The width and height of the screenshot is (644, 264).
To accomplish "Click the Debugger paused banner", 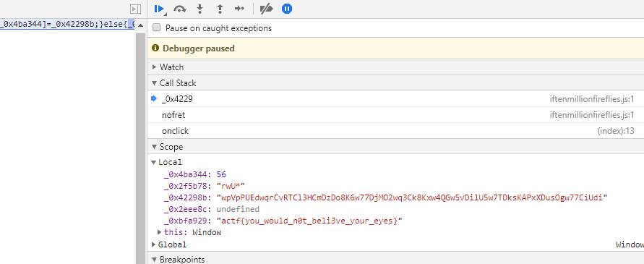I will pyautogui.click(x=395, y=48).
